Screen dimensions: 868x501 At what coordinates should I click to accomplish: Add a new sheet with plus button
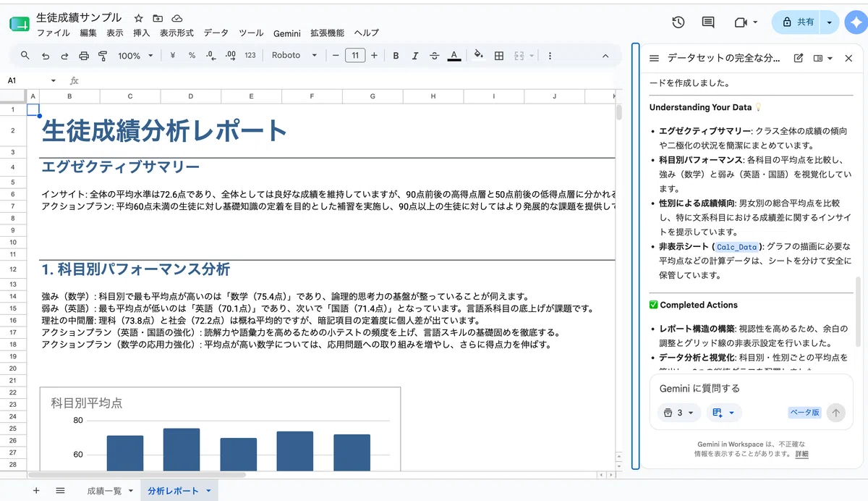(36, 491)
